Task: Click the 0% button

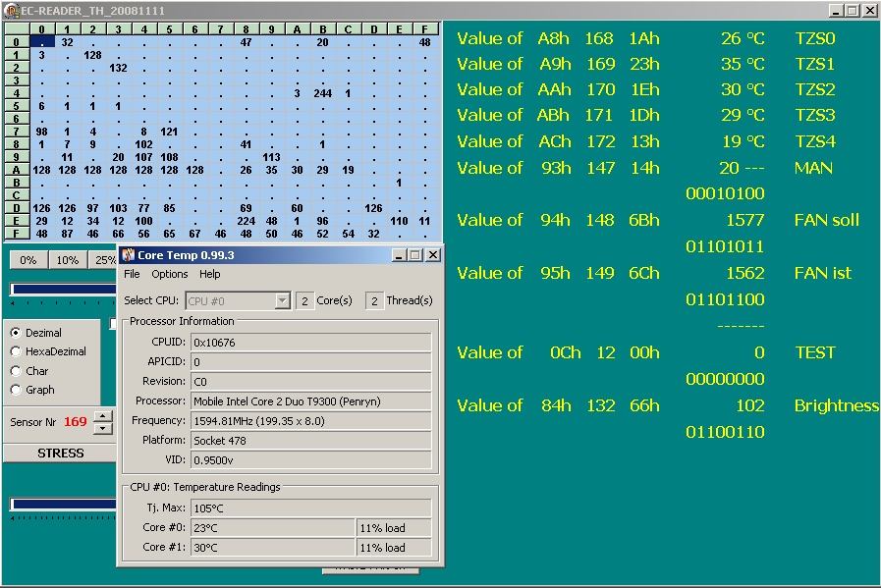Action: click(x=28, y=260)
